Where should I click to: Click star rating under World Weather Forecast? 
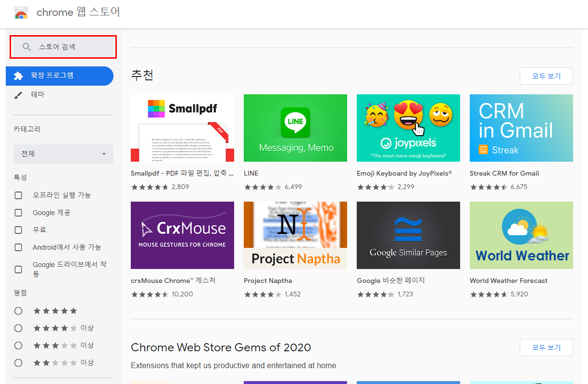pos(488,294)
